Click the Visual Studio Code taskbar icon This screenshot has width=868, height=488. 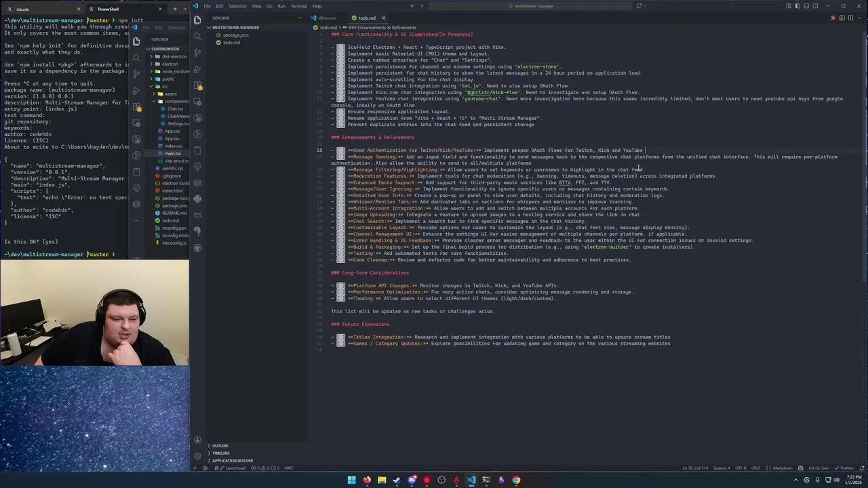(471, 480)
